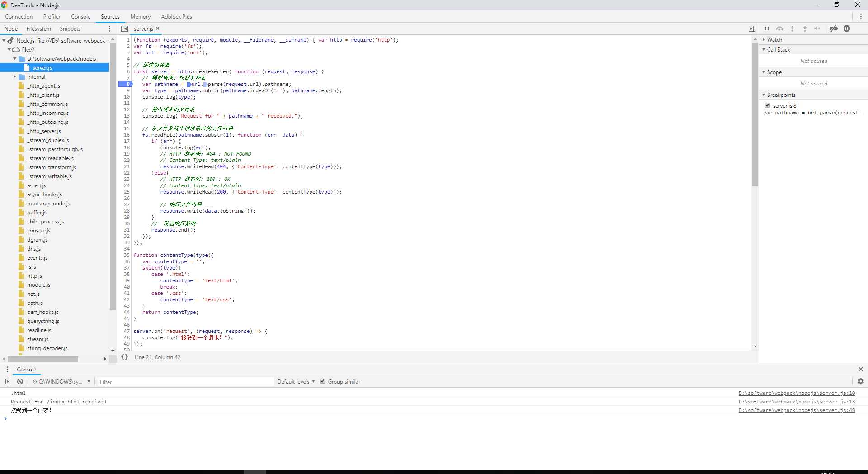This screenshot has height=474, width=868.
Task: Click the file tree horizontal scrollbar
Action: pyautogui.click(x=43, y=359)
